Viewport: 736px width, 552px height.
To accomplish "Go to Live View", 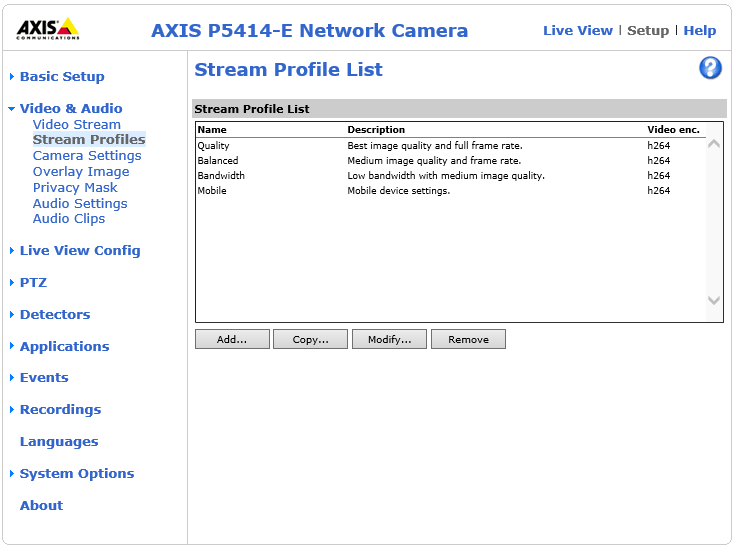I will point(578,31).
